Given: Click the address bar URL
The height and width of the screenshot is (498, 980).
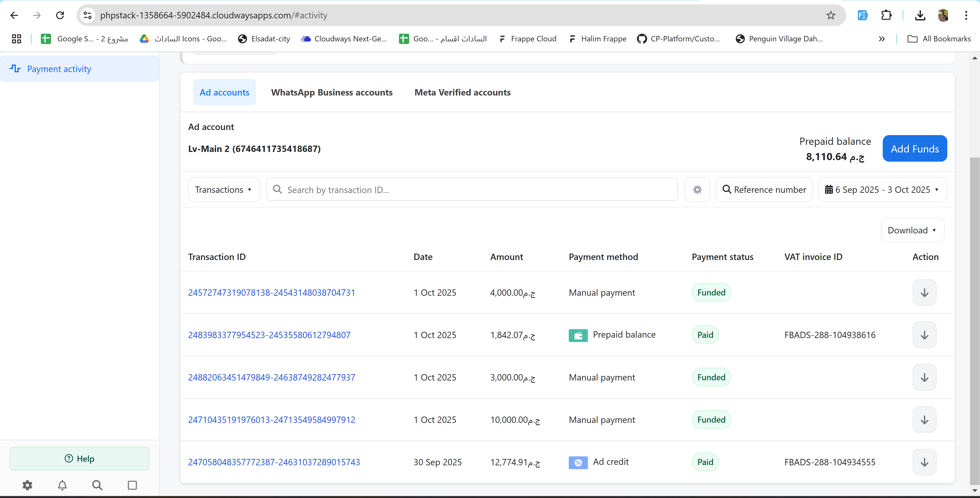Looking at the screenshot, I should pyautogui.click(x=214, y=15).
